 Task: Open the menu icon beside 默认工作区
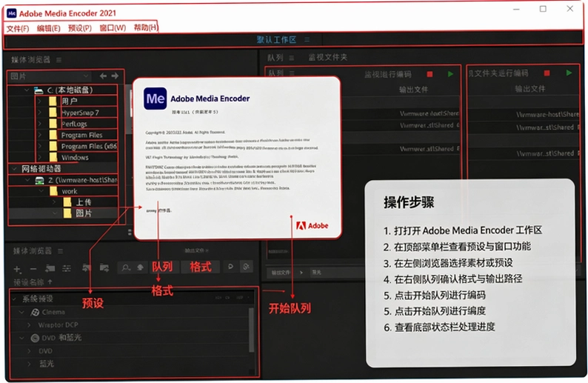(307, 40)
